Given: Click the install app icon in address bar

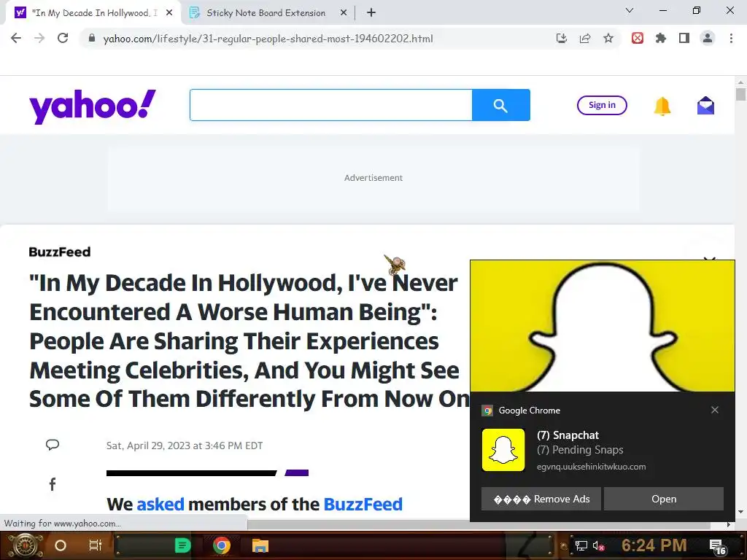Looking at the screenshot, I should [562, 38].
